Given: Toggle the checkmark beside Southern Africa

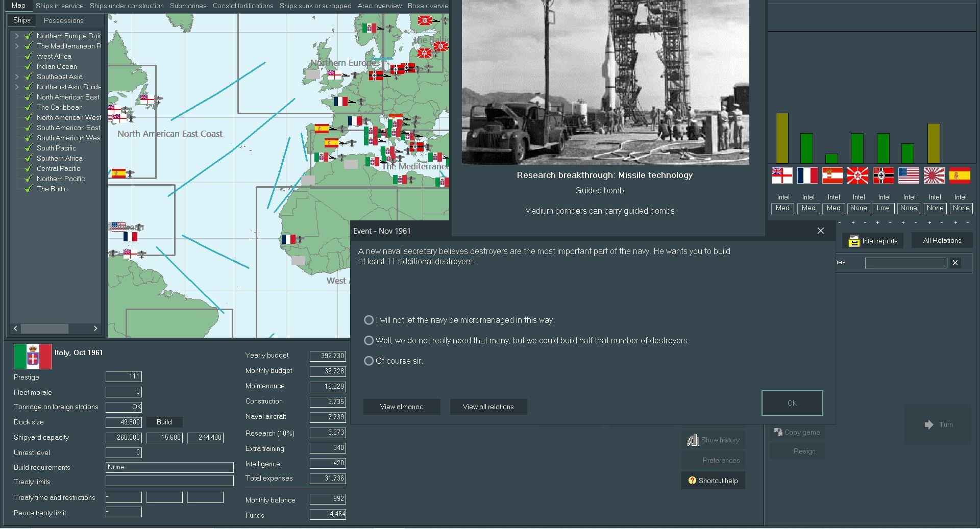Looking at the screenshot, I should 29,158.
